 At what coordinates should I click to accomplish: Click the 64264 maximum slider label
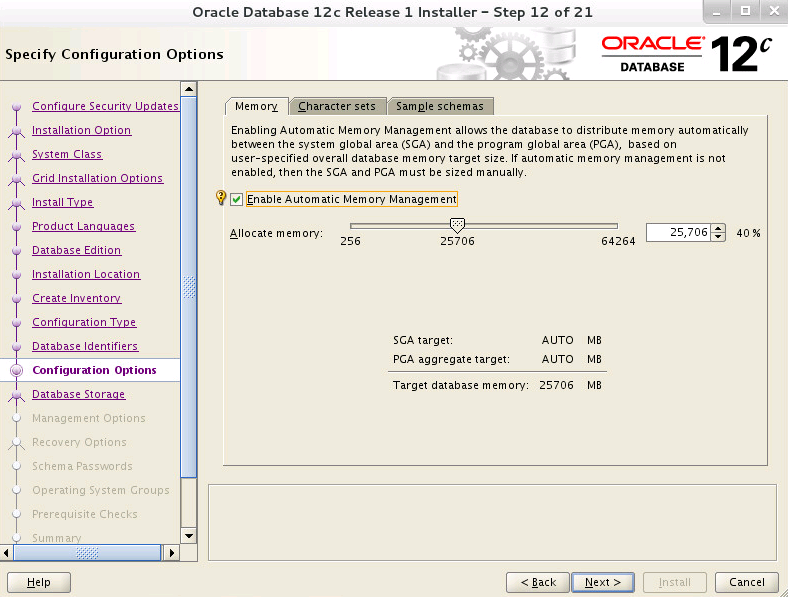618,241
